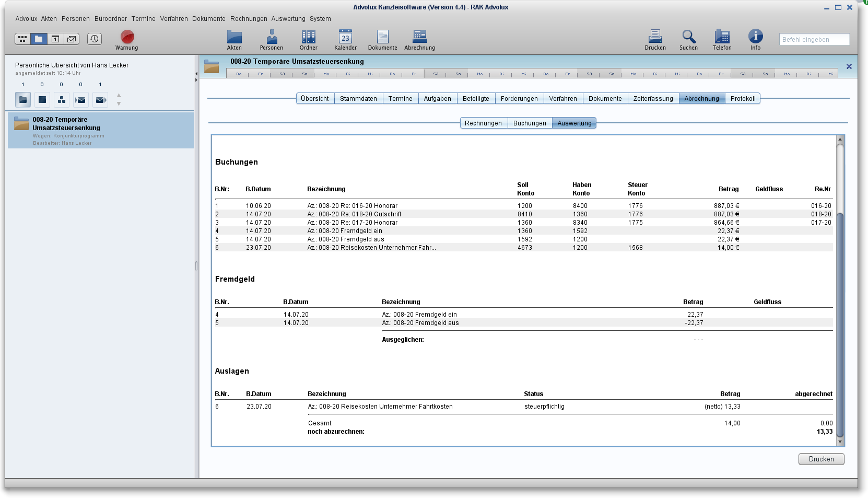The image size is (868, 498).
Task: Switch to the mail view toggle
Action: (71, 39)
